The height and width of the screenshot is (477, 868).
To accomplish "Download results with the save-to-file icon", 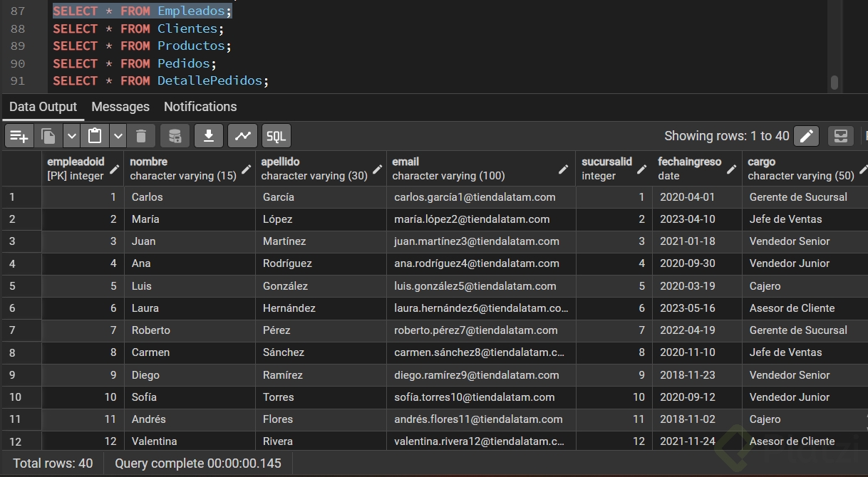I will pos(209,136).
